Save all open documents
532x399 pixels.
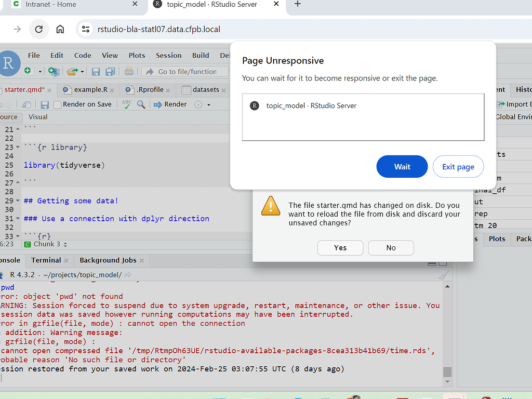(x=110, y=71)
